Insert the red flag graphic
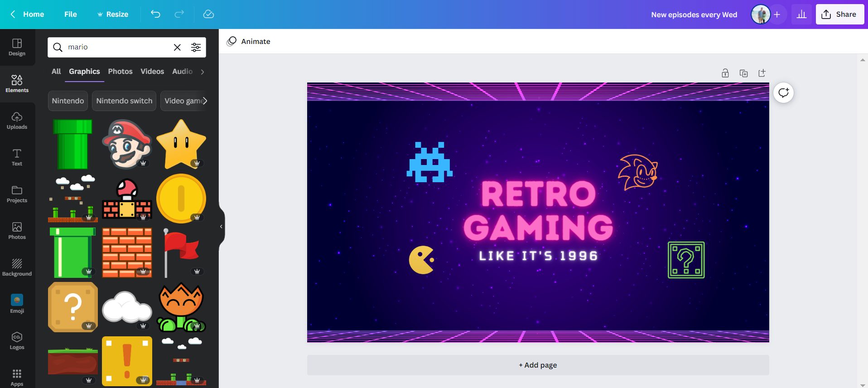Viewport: 868px width, 388px height. tap(181, 252)
